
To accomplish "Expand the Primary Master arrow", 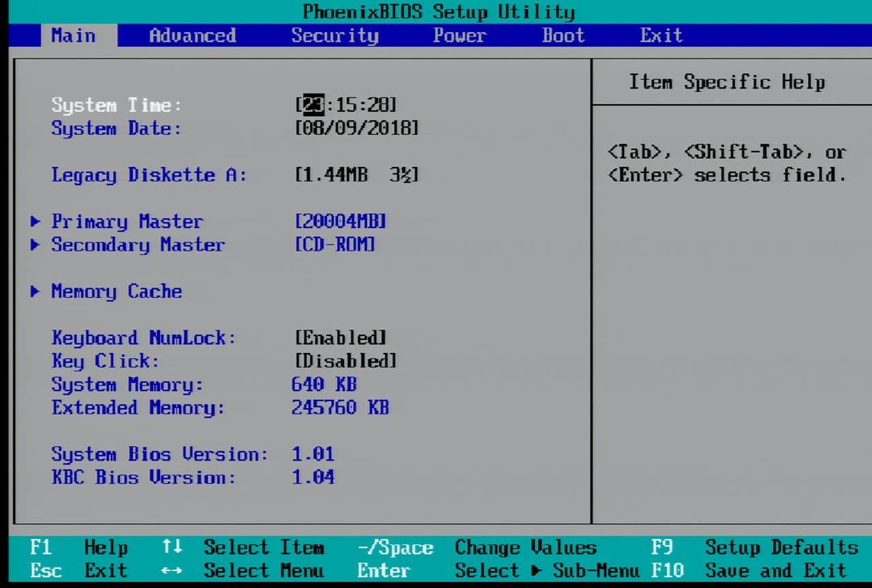I will pos(35,221).
